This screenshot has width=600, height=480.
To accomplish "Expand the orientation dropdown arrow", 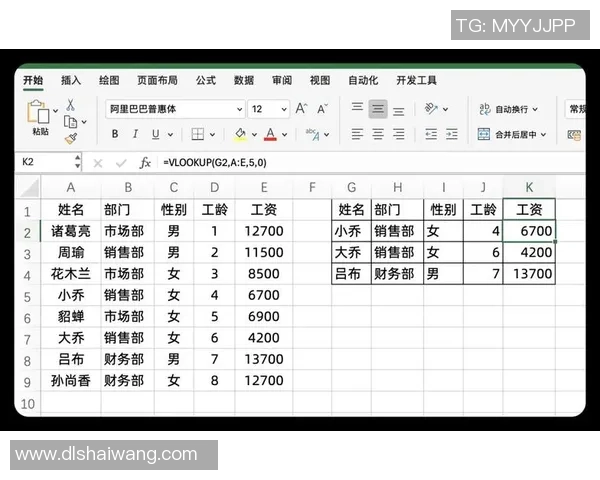I will tap(446, 109).
